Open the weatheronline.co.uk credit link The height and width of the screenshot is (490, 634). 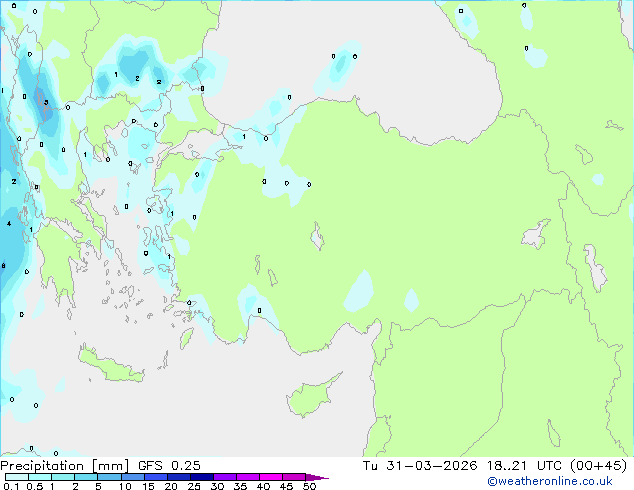coord(550,481)
